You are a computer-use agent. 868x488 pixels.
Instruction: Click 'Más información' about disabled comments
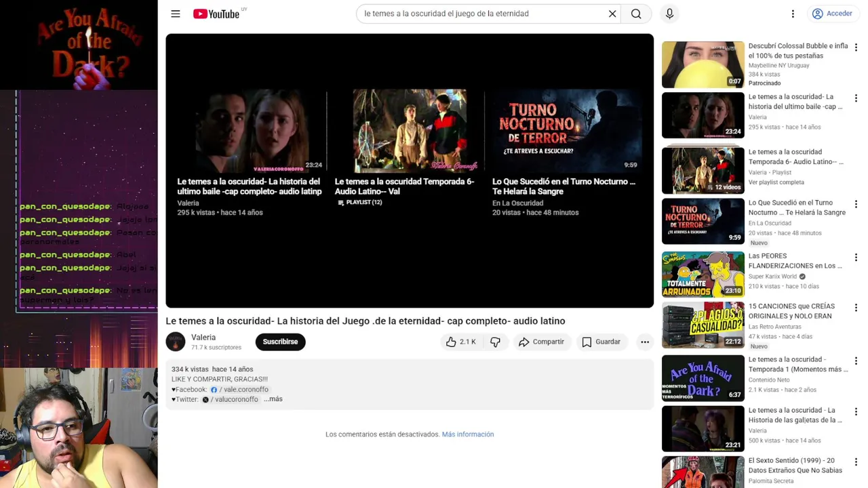(x=468, y=434)
